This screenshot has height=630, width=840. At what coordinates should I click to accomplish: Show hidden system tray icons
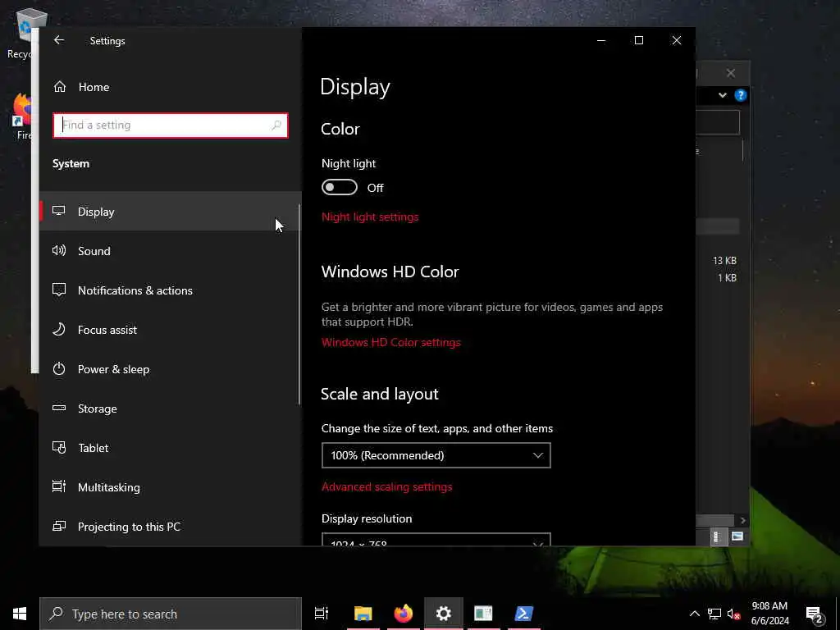[694, 614]
